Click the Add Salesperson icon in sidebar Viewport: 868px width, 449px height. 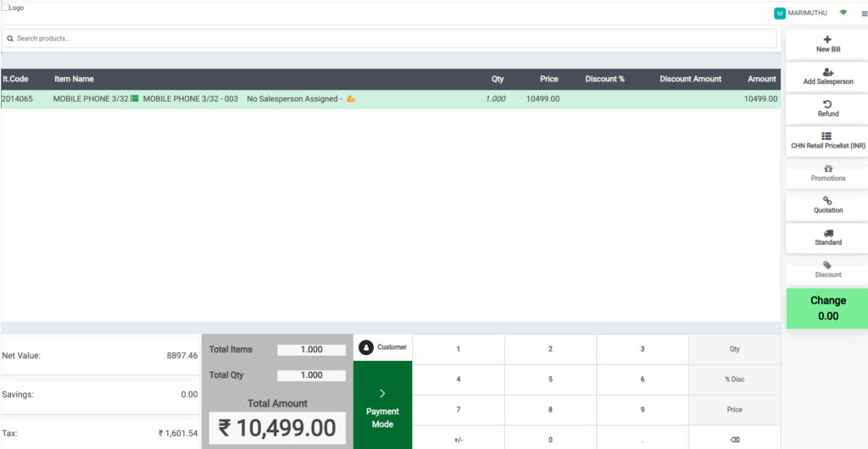click(x=828, y=72)
